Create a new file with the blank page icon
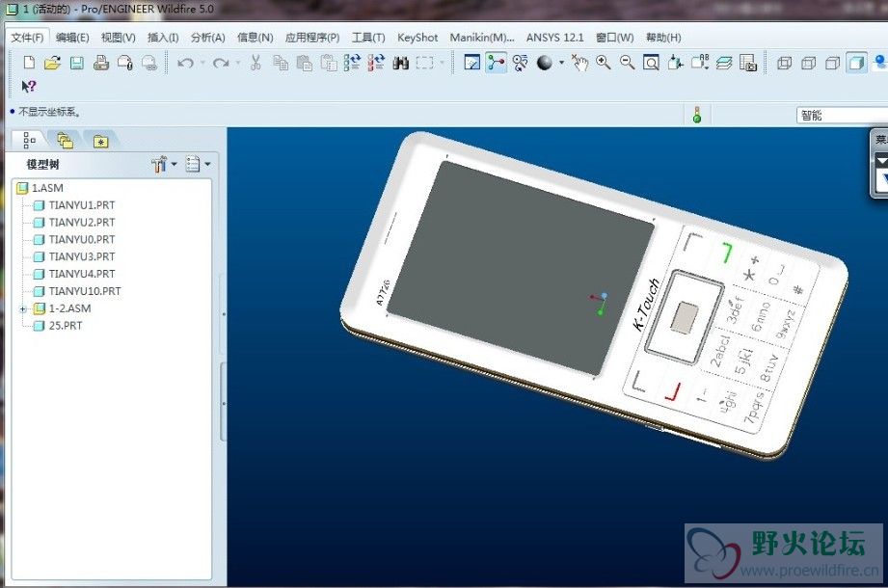Image resolution: width=888 pixels, height=588 pixels. tap(29, 63)
